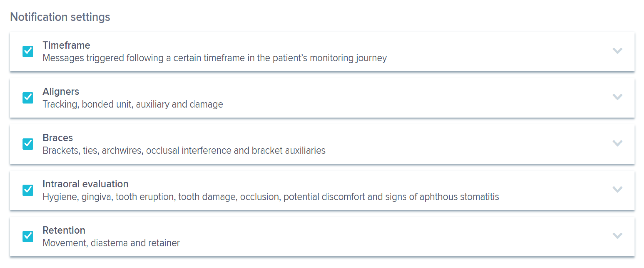644x268 pixels.
Task: Untick the Intraoral evaluation checkbox
Action: click(28, 190)
